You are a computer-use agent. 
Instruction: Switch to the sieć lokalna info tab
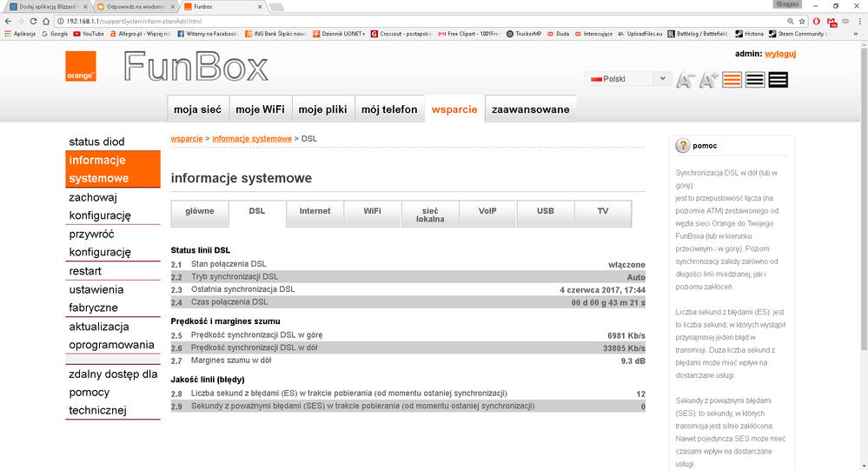click(x=430, y=214)
